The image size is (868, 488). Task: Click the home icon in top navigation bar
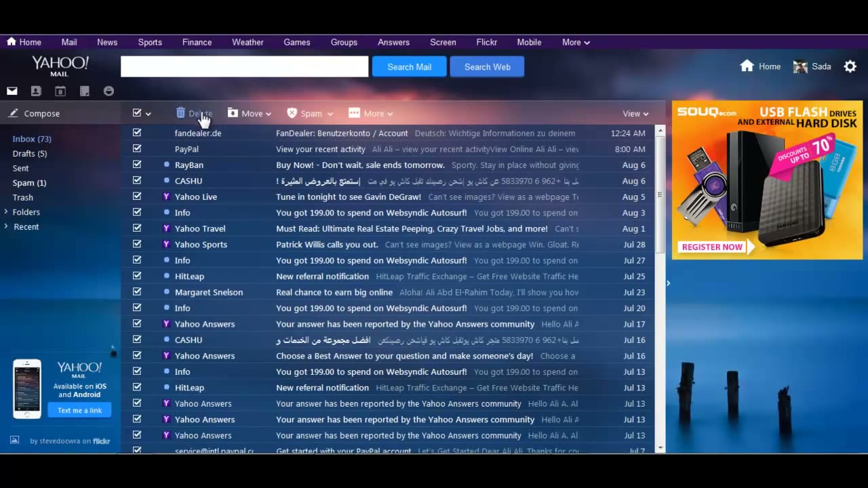pos(12,41)
